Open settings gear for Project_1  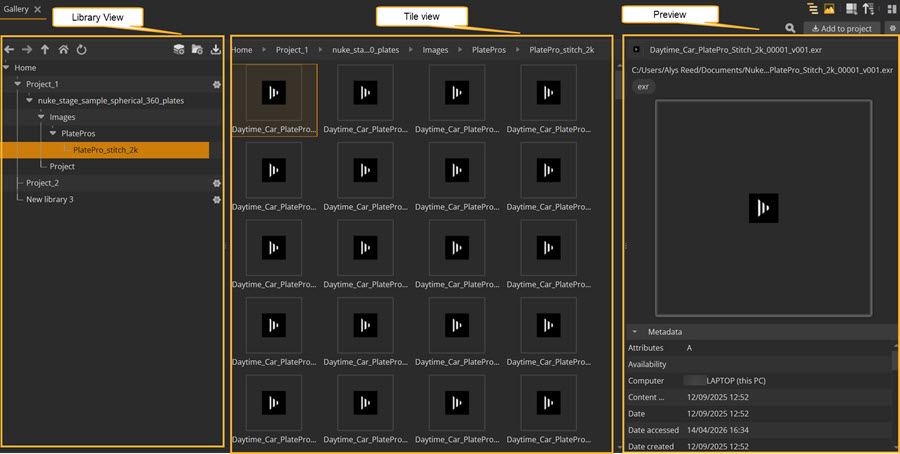click(216, 84)
